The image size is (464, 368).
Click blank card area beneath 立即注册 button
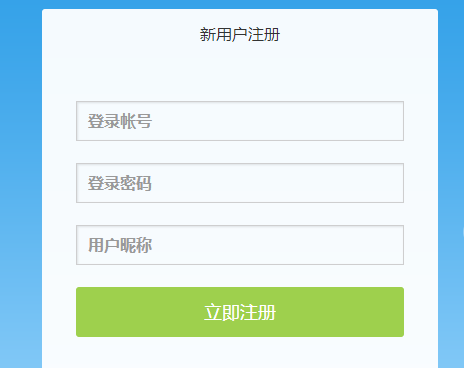(240, 353)
